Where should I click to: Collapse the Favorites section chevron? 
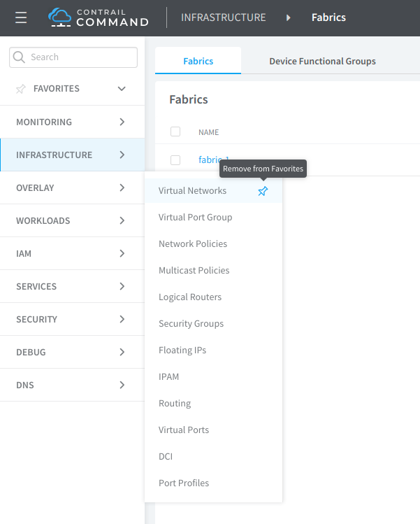122,89
